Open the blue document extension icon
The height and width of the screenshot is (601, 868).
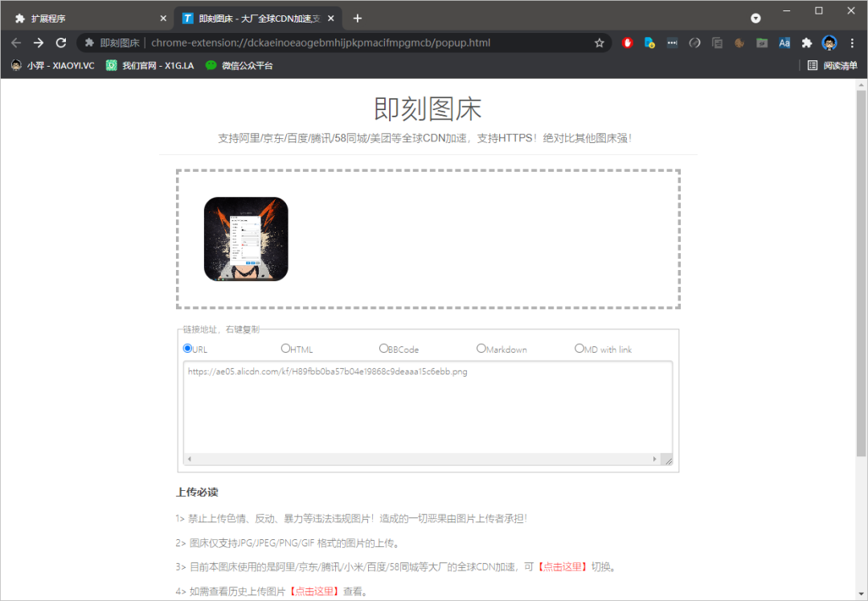click(x=650, y=43)
